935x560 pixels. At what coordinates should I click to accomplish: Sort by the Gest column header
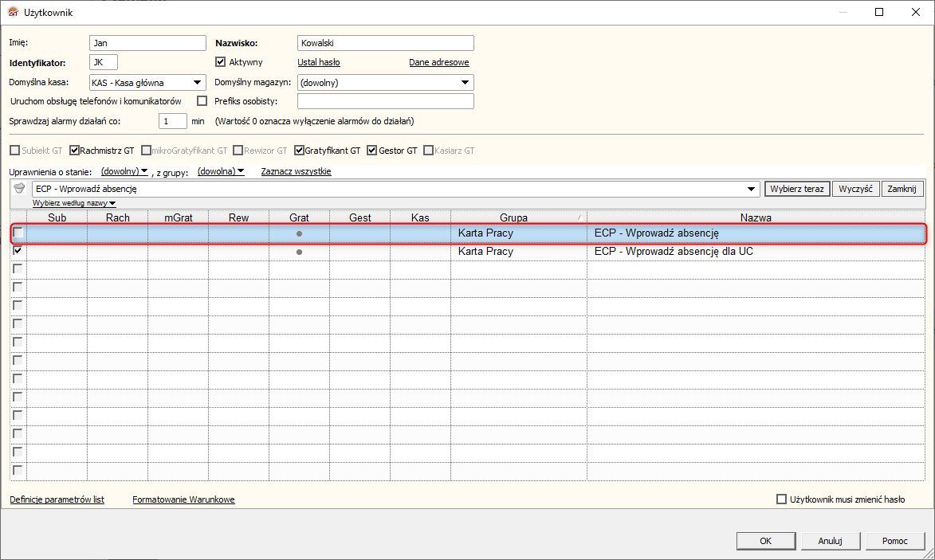(x=360, y=217)
